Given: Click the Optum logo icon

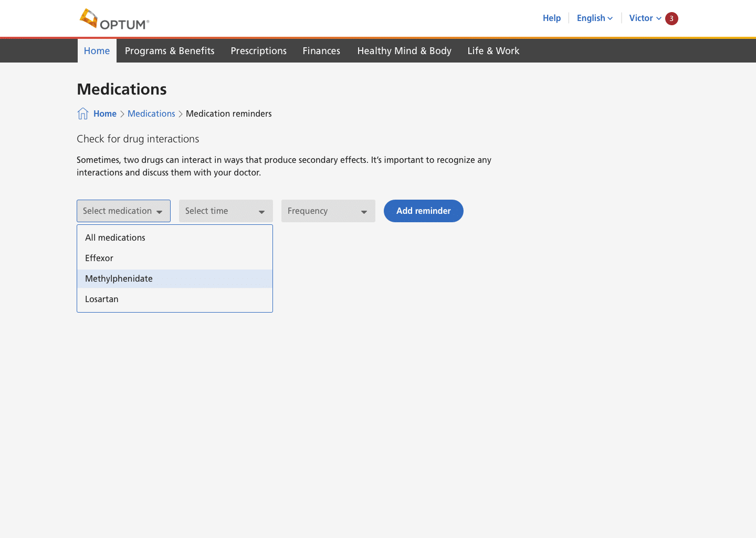Looking at the screenshot, I should [89, 18].
